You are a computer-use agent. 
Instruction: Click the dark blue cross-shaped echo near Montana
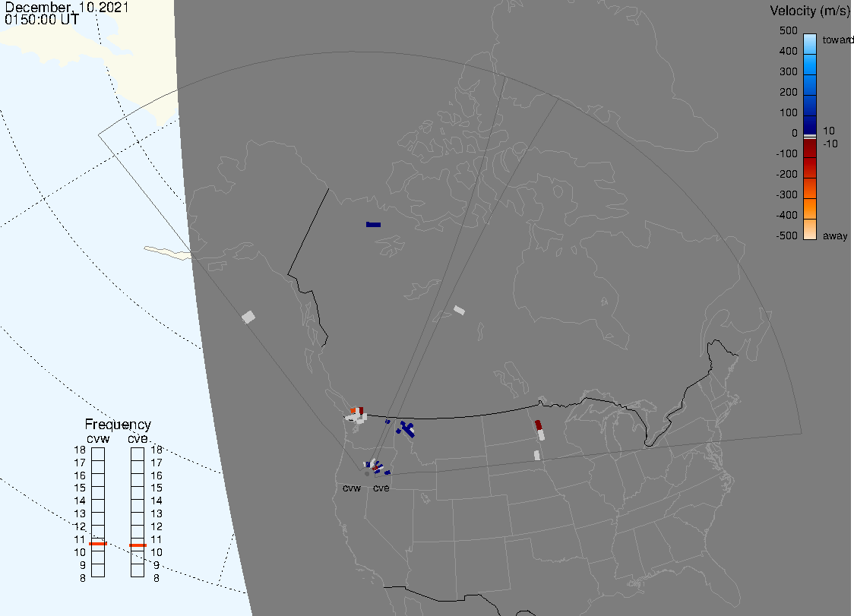tap(406, 428)
